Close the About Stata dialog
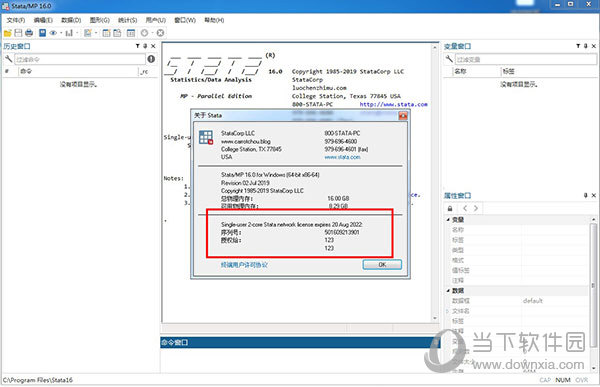Viewport: 600px width, 387px height. [403, 116]
